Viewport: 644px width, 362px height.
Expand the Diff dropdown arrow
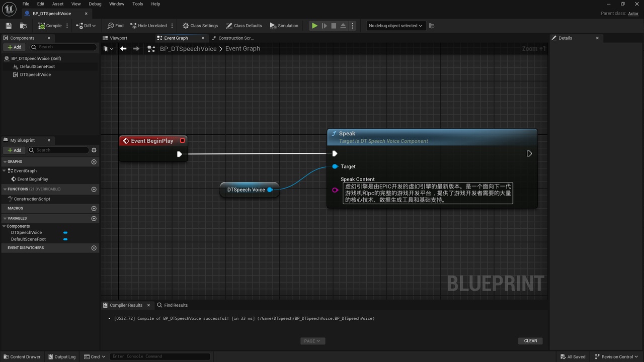click(x=94, y=26)
